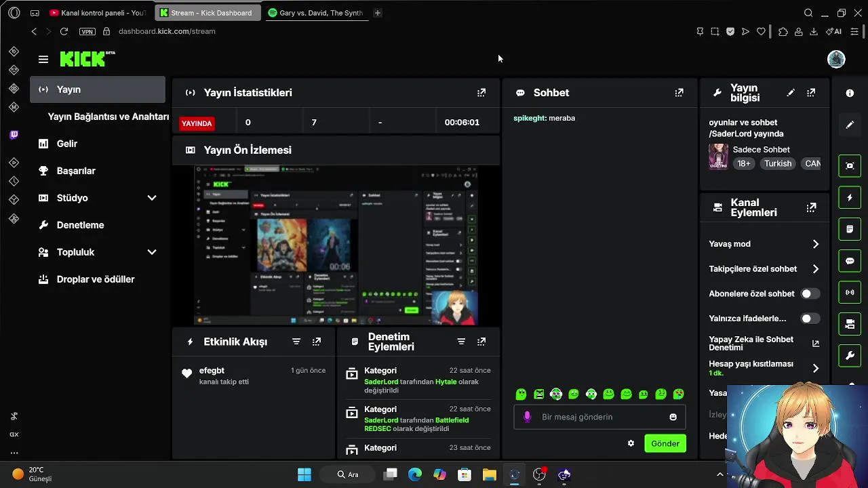The height and width of the screenshot is (488, 868).
Task: Click the info icon in right rail
Action: pos(850,93)
